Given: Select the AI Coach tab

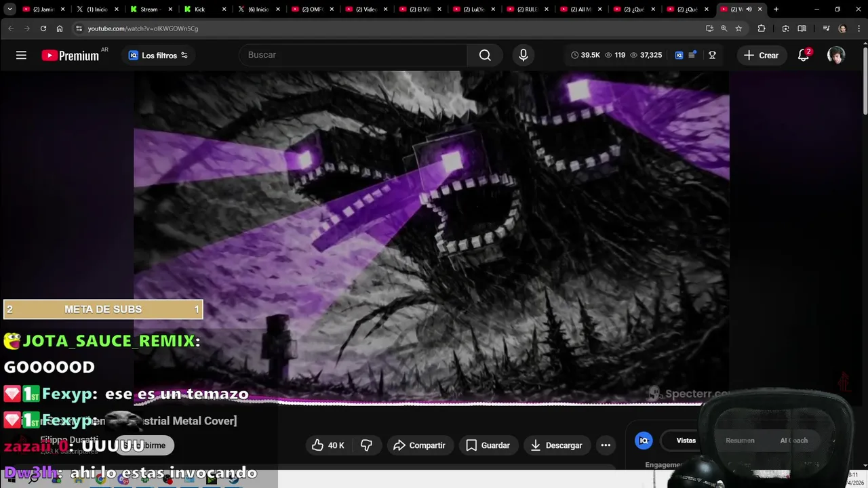Looking at the screenshot, I should (x=793, y=441).
